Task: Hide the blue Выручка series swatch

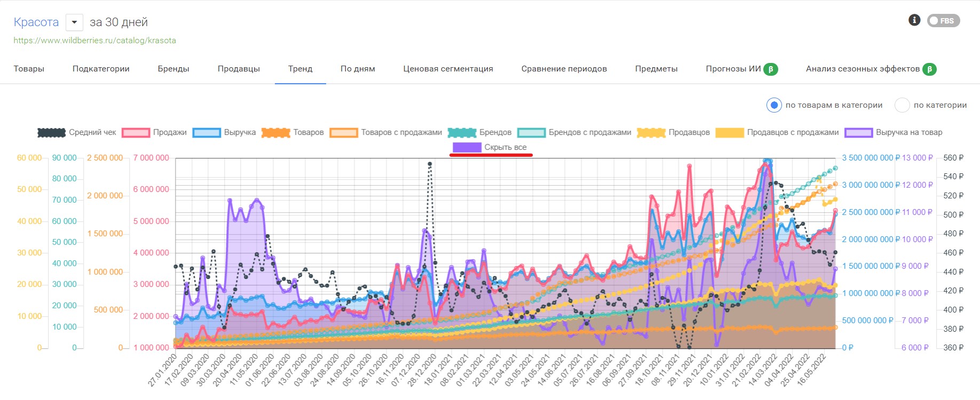Action: click(x=207, y=133)
